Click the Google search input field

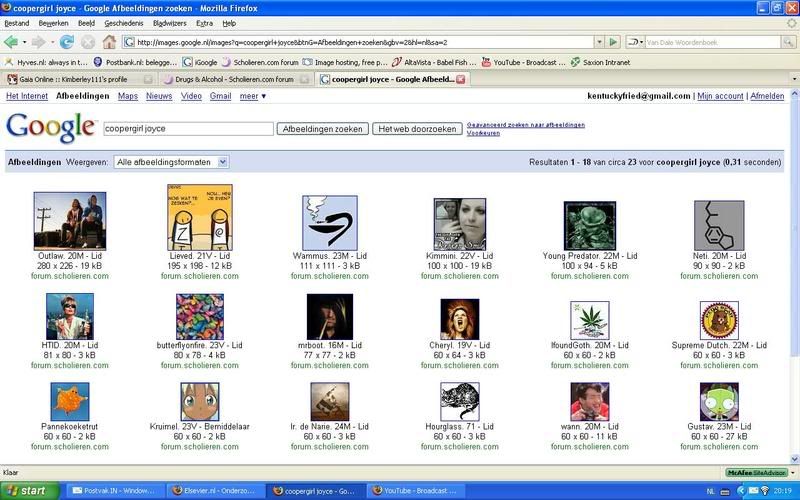point(188,129)
